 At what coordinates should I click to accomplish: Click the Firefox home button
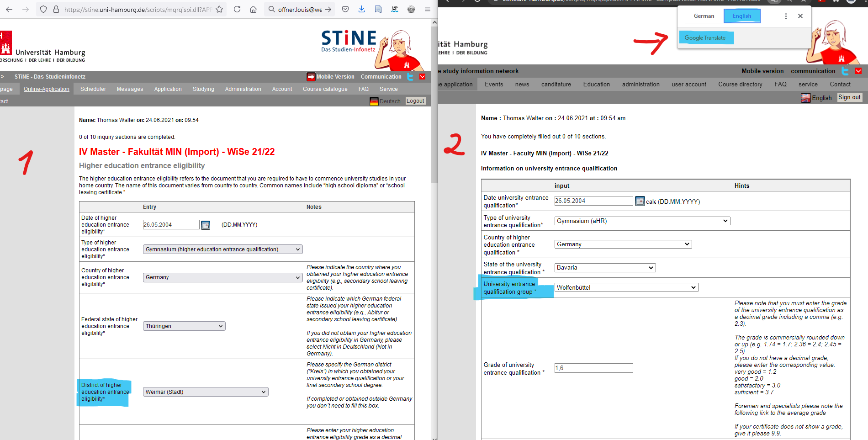pos(253,9)
